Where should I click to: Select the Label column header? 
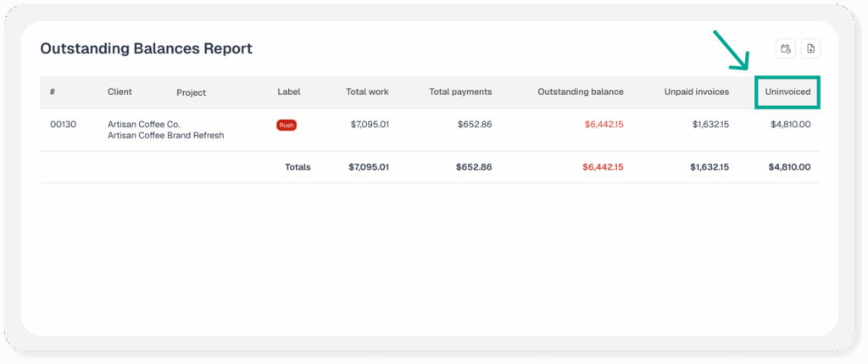(288, 92)
